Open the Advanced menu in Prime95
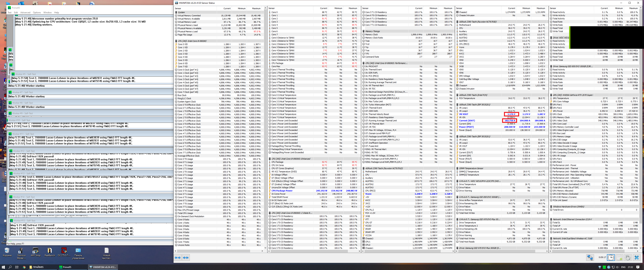This screenshot has height=270, width=644. pos(25,13)
